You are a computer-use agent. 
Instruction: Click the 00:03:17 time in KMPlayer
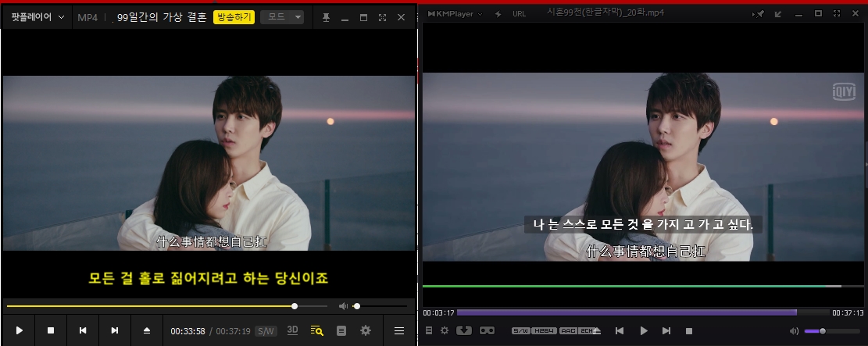click(x=439, y=313)
